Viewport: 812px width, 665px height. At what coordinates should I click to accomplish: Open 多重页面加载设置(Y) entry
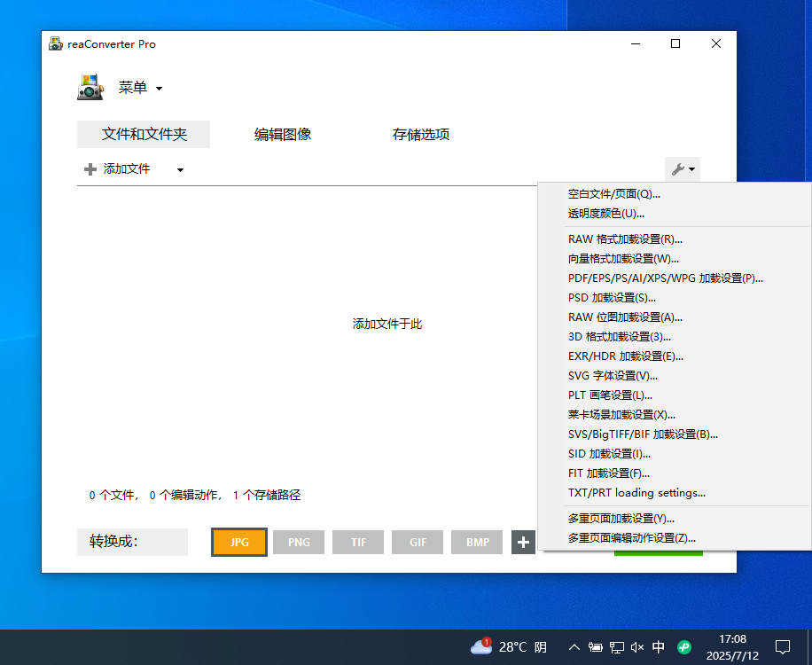click(675, 519)
